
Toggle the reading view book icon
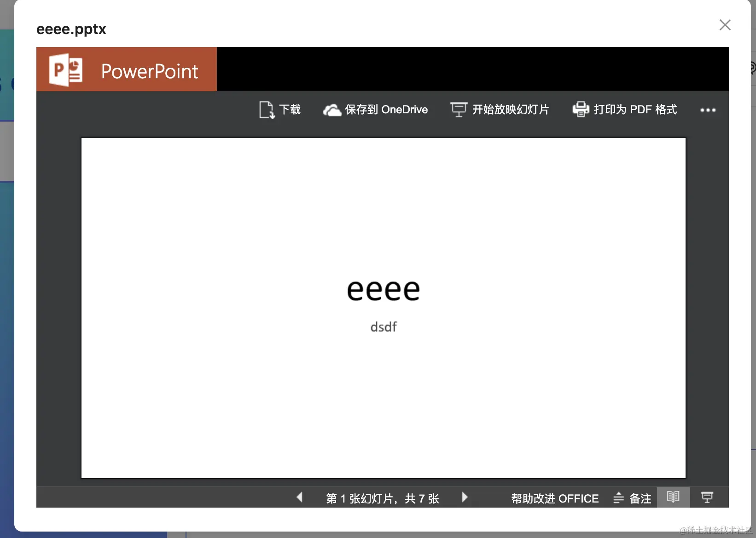click(673, 497)
